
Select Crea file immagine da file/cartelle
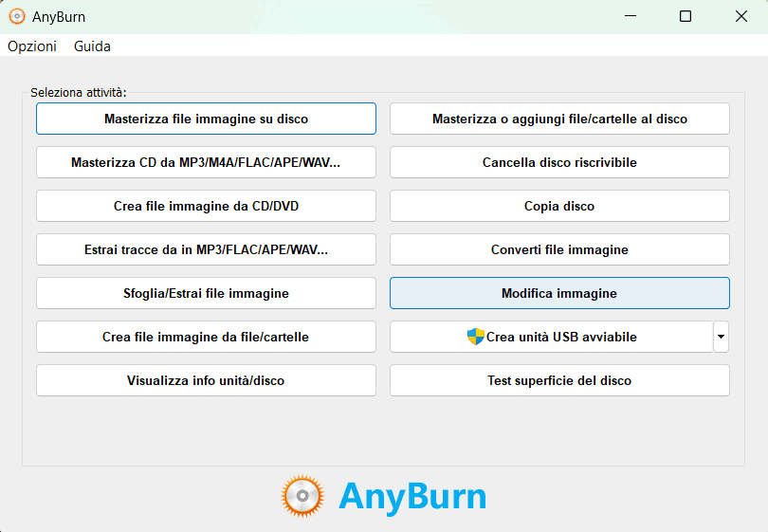click(206, 337)
